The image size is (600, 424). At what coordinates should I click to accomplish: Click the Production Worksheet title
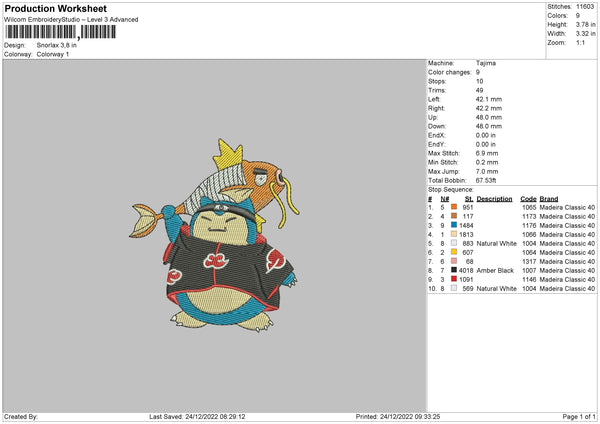click(56, 8)
